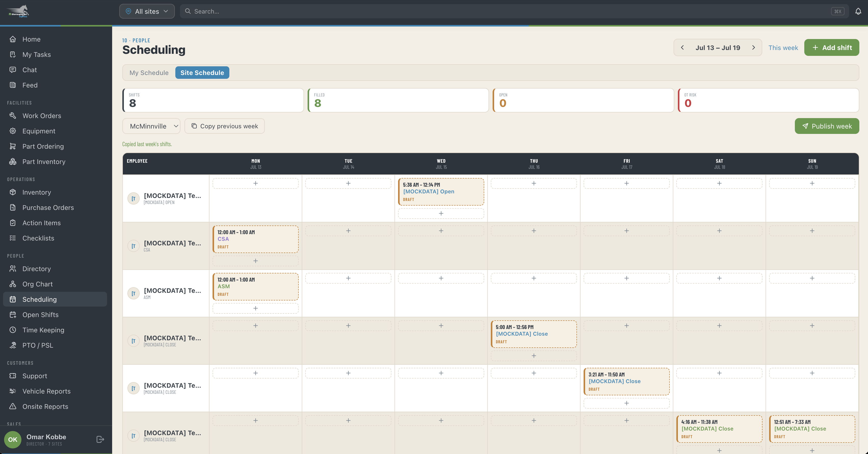Open the 4:16 AM - 11:38 AM Close shift

coord(719,429)
